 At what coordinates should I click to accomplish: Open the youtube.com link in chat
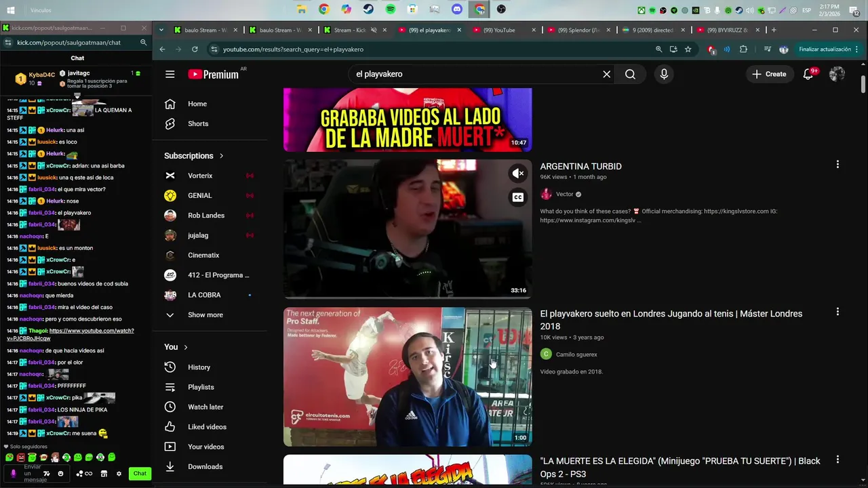pyautogui.click(x=70, y=334)
